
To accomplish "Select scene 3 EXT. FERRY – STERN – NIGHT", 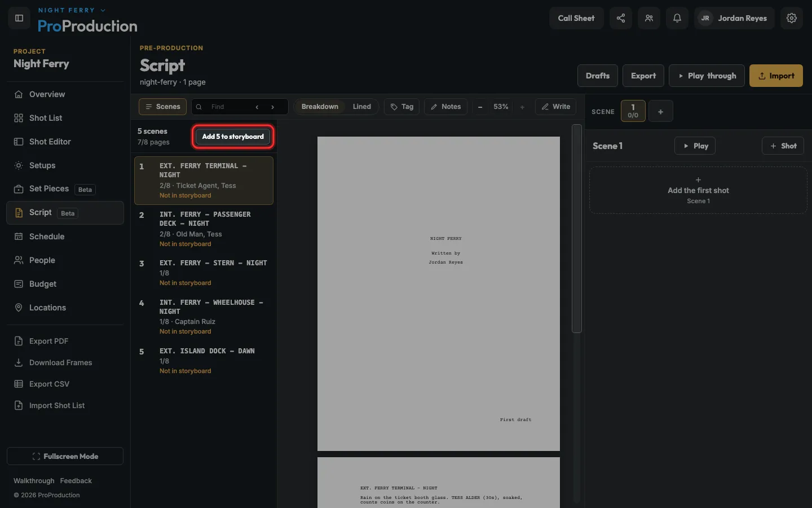I will tap(204, 273).
